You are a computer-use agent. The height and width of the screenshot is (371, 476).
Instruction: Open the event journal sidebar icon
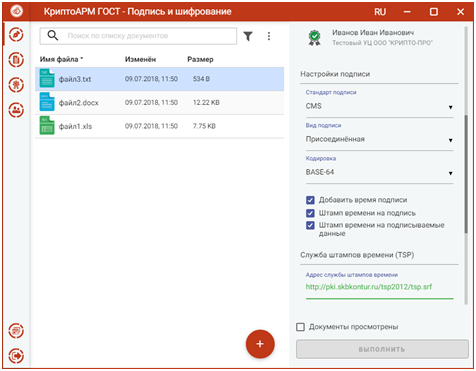click(16, 331)
